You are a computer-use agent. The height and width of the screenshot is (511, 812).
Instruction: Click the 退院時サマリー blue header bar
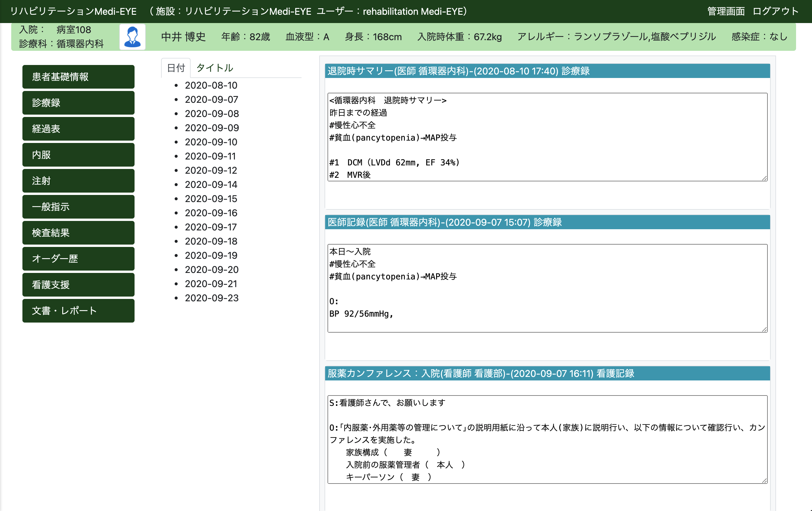tap(547, 71)
